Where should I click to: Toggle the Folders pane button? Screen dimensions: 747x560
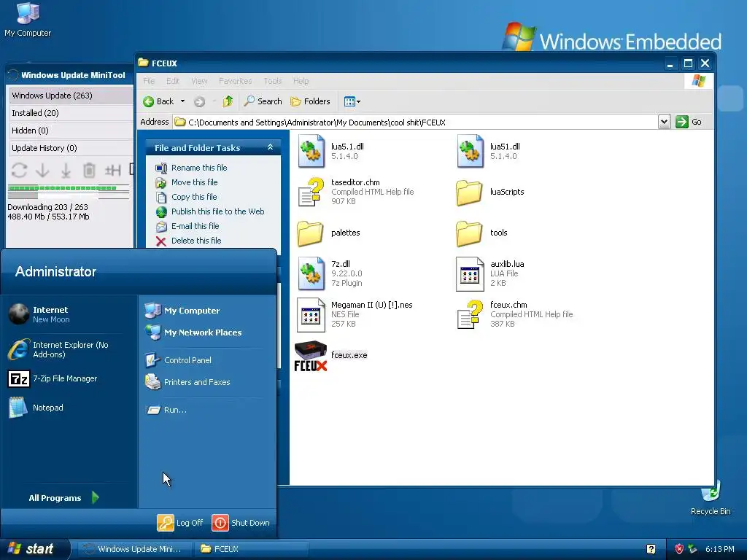(x=310, y=101)
